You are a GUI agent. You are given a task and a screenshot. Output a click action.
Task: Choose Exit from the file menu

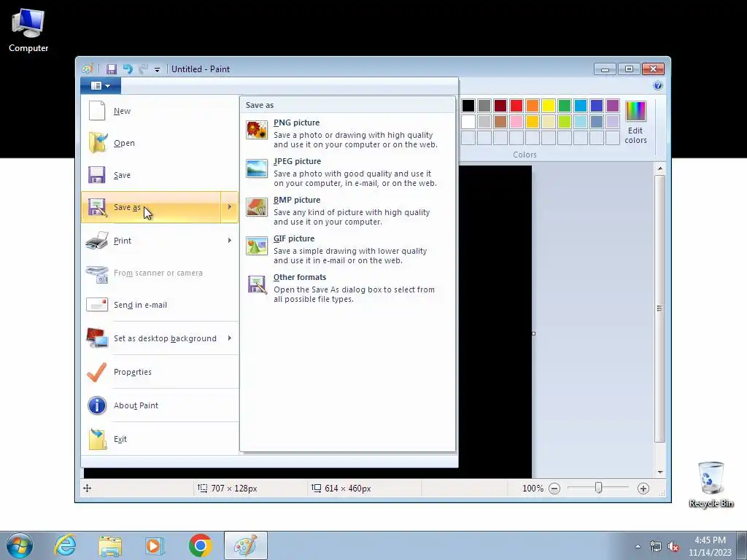(160, 438)
